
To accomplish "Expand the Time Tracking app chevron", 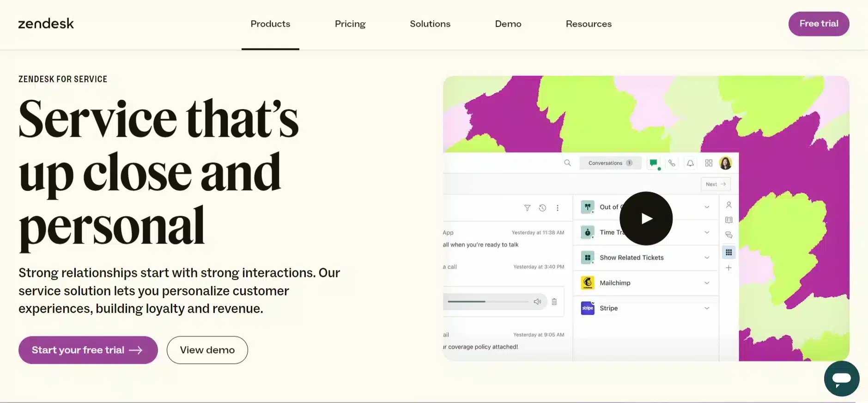I will [x=707, y=232].
